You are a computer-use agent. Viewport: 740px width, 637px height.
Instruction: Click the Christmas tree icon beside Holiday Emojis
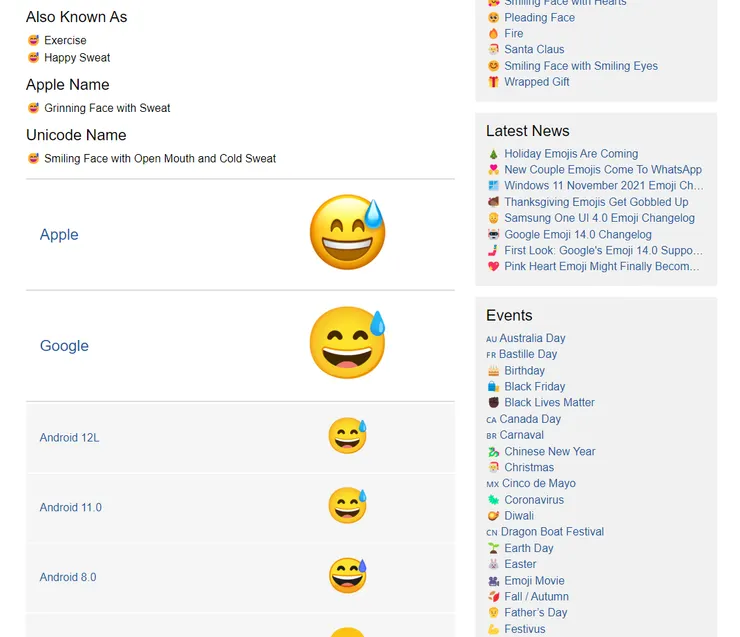pyautogui.click(x=493, y=154)
